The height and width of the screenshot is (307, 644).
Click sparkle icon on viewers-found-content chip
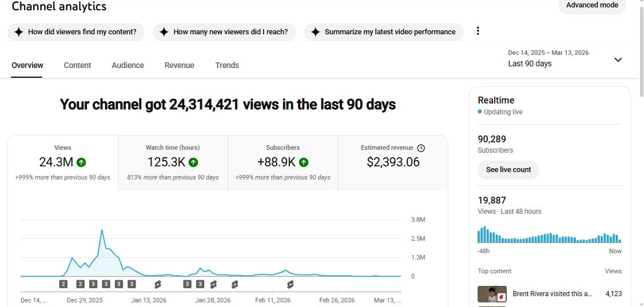pos(18,32)
